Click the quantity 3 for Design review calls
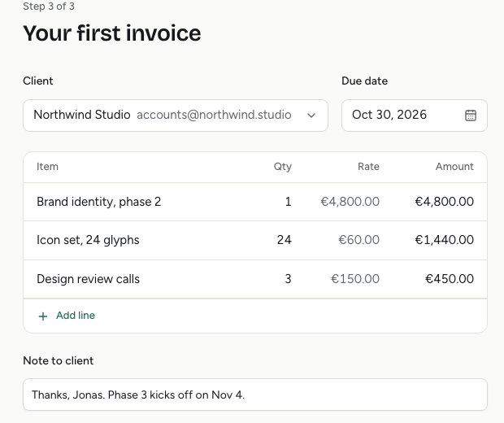The width and height of the screenshot is (504, 423). [x=288, y=279]
